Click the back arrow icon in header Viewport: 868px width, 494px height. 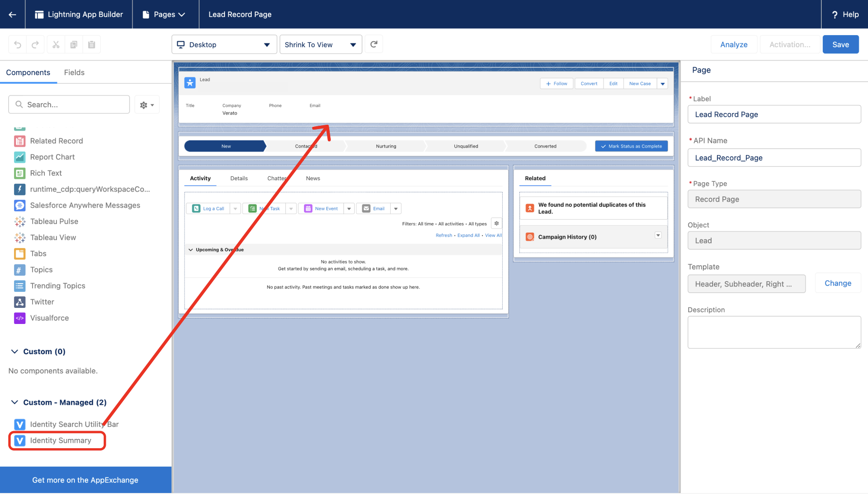pyautogui.click(x=12, y=14)
